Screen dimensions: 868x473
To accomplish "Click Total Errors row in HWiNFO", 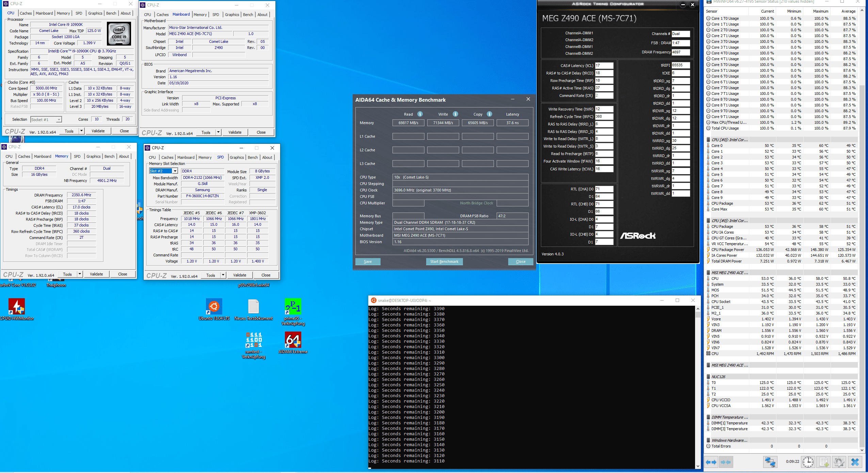I will pyautogui.click(x=781, y=446).
